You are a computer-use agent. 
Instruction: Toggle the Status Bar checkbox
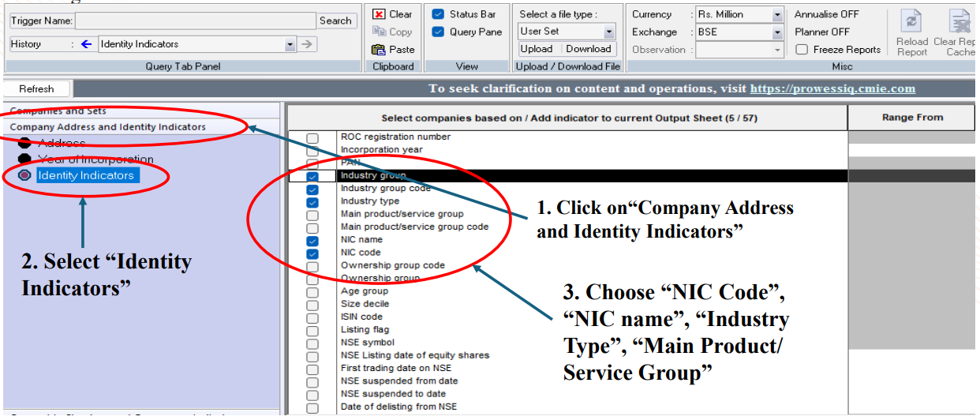(x=439, y=14)
